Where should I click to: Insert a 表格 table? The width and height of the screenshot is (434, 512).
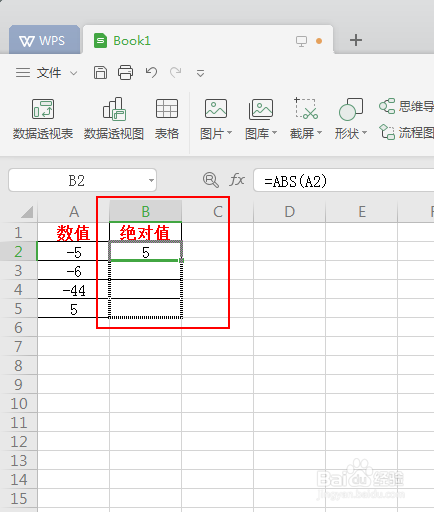(167, 119)
